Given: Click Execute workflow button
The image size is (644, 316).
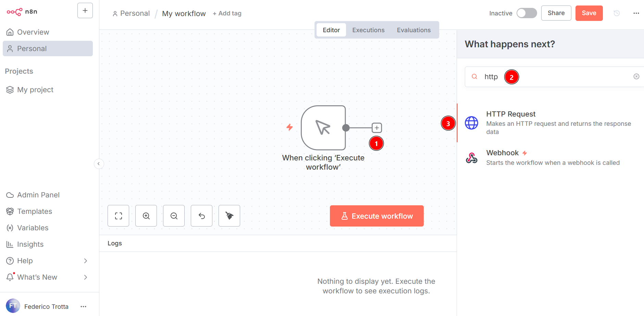Looking at the screenshot, I should [377, 216].
